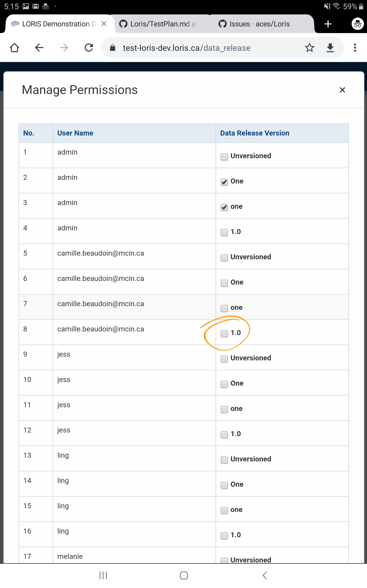Open a new tab with the plus icon

pos(328,24)
